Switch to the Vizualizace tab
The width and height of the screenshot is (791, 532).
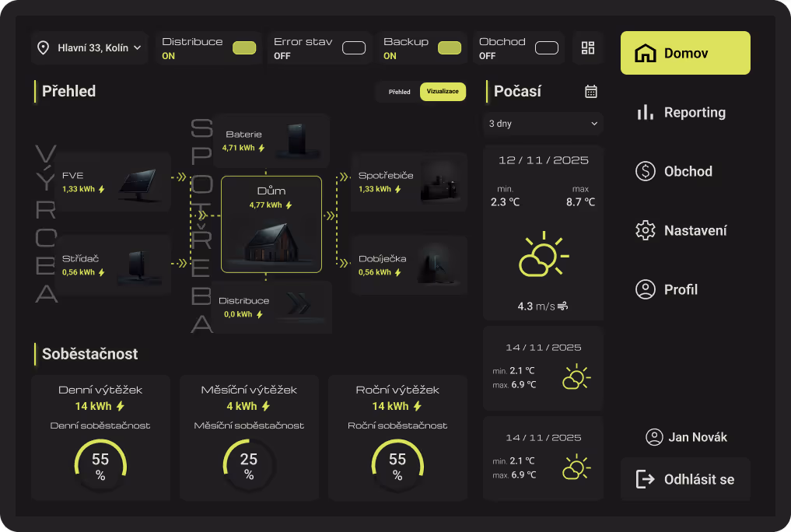[x=443, y=91]
